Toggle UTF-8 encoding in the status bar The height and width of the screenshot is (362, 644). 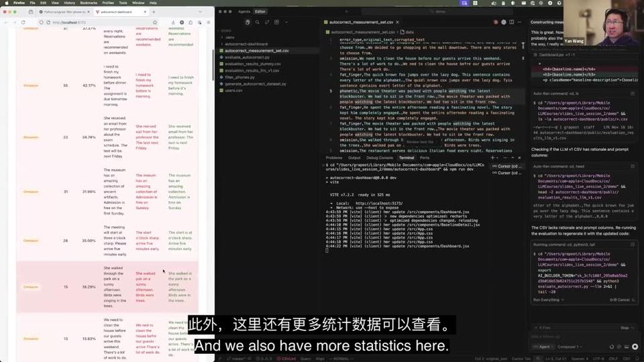(598, 359)
